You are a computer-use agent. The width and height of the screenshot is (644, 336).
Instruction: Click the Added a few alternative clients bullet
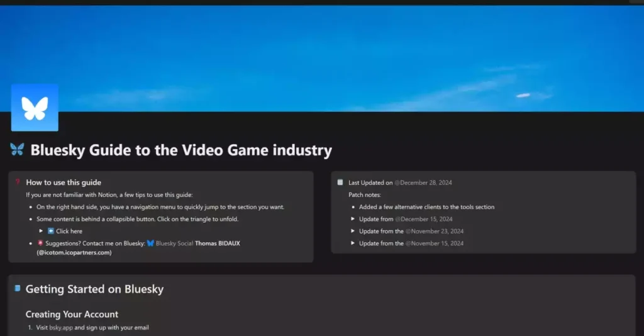pos(427,207)
